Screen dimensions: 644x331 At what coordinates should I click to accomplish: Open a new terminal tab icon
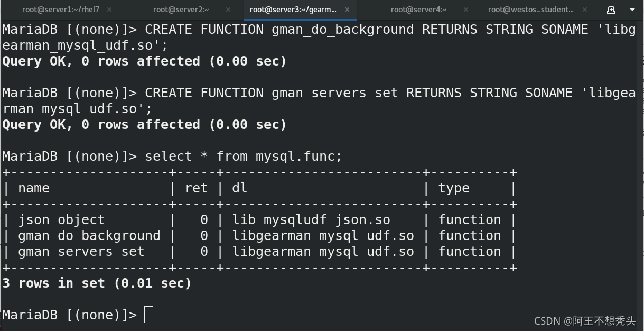[611, 10]
